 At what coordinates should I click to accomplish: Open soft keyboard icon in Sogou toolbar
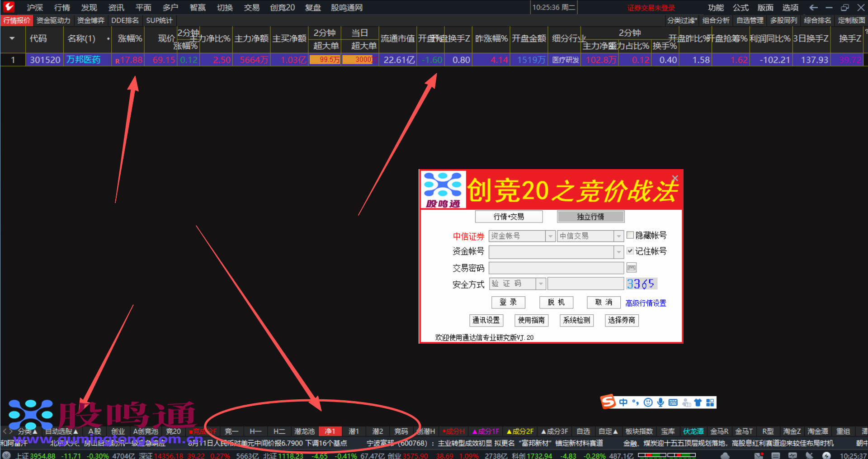point(673,402)
